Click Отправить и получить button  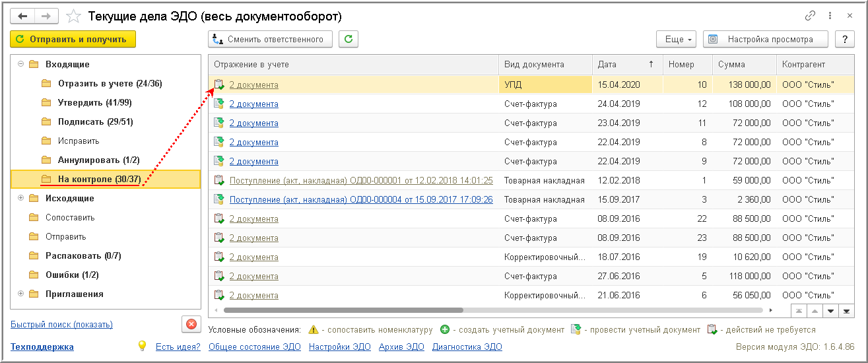point(73,40)
